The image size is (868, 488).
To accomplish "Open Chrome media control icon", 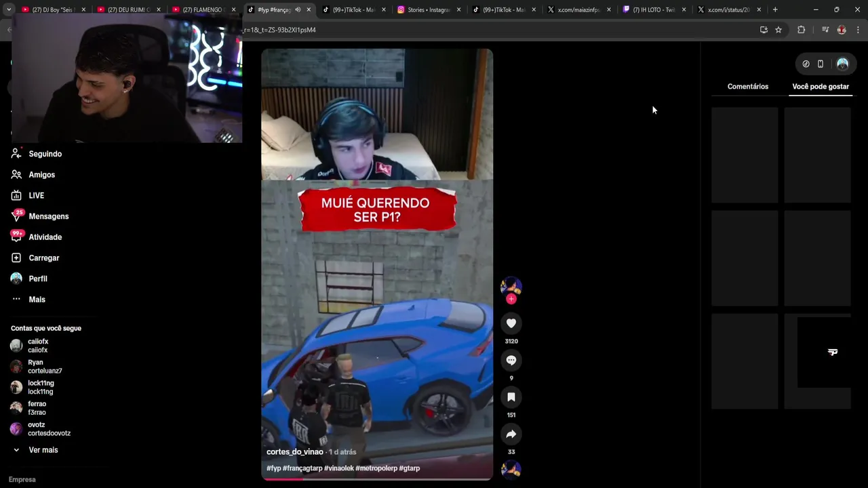I will (x=825, y=30).
